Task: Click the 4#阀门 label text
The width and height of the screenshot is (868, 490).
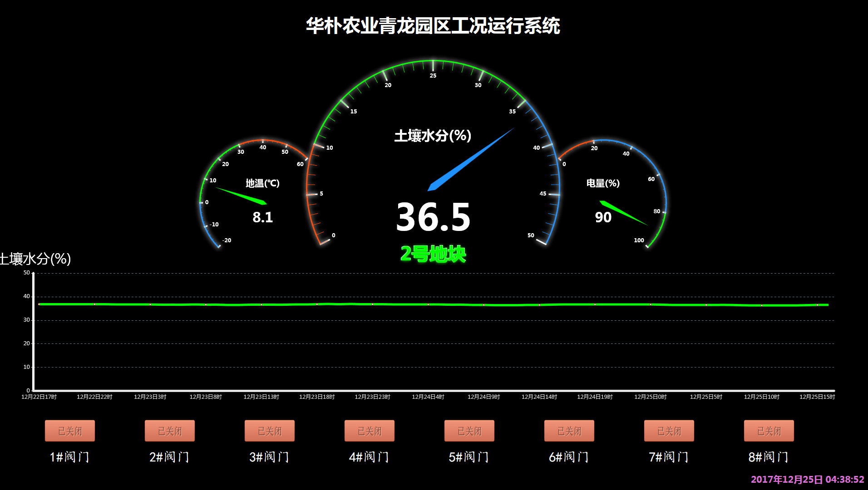Action: [x=369, y=457]
